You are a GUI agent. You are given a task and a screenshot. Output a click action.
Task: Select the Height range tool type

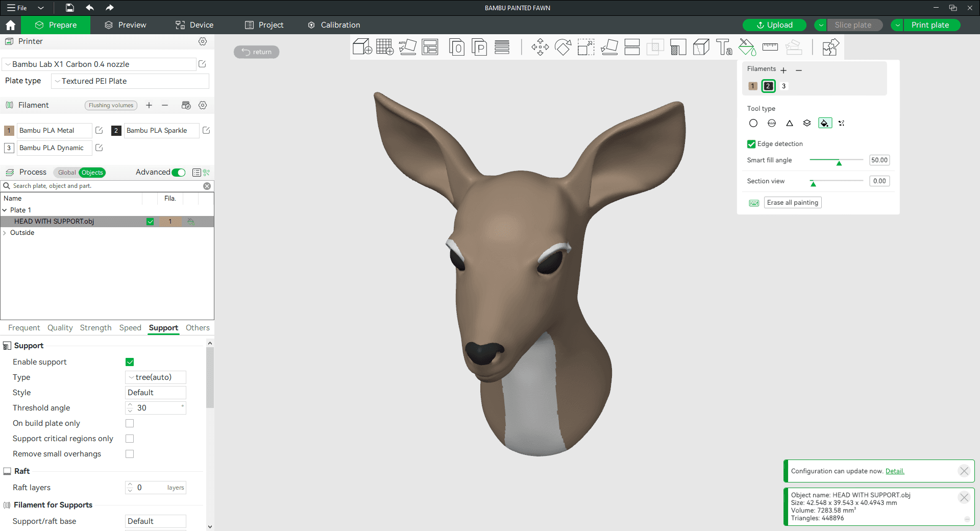click(x=807, y=123)
